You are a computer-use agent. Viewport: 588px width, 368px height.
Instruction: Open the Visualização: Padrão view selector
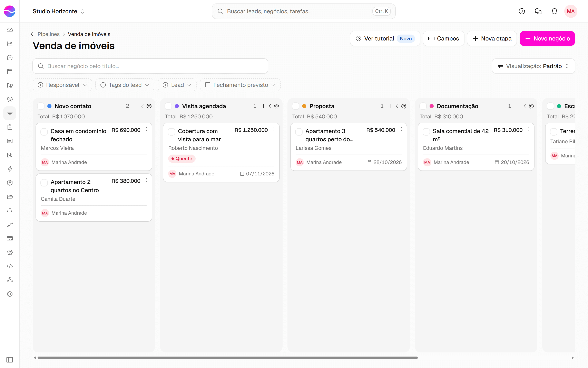[533, 66]
